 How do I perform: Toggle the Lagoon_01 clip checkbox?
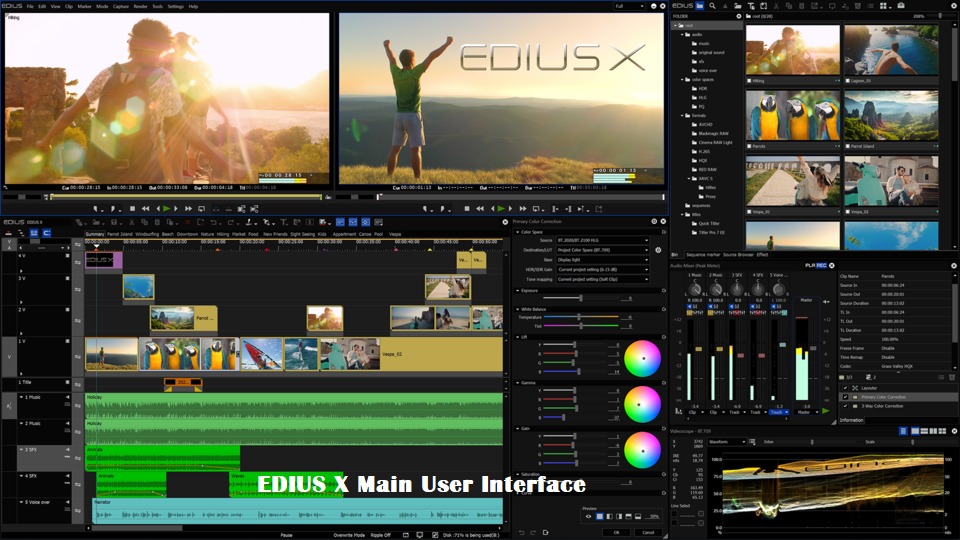pos(847,81)
